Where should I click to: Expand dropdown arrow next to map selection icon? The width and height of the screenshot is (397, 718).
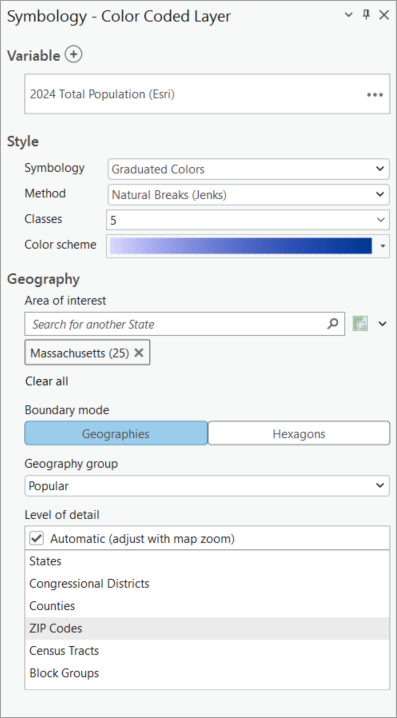coord(382,324)
